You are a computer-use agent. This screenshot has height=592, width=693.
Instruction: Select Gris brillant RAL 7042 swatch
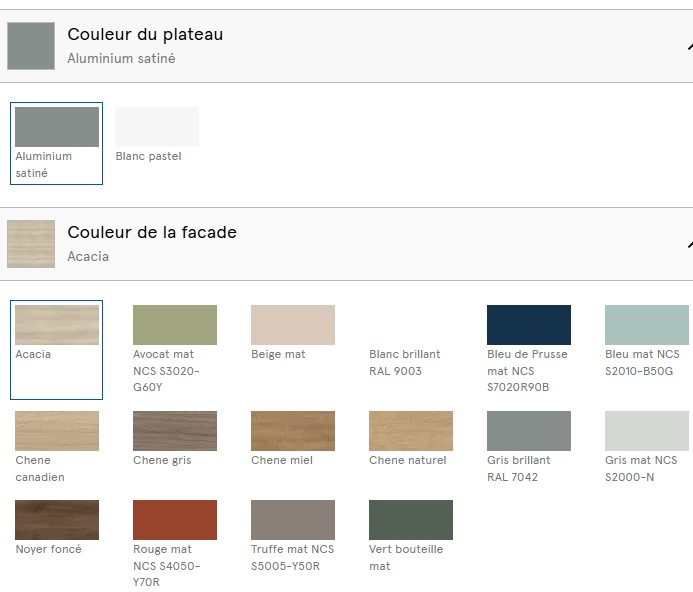tap(529, 447)
